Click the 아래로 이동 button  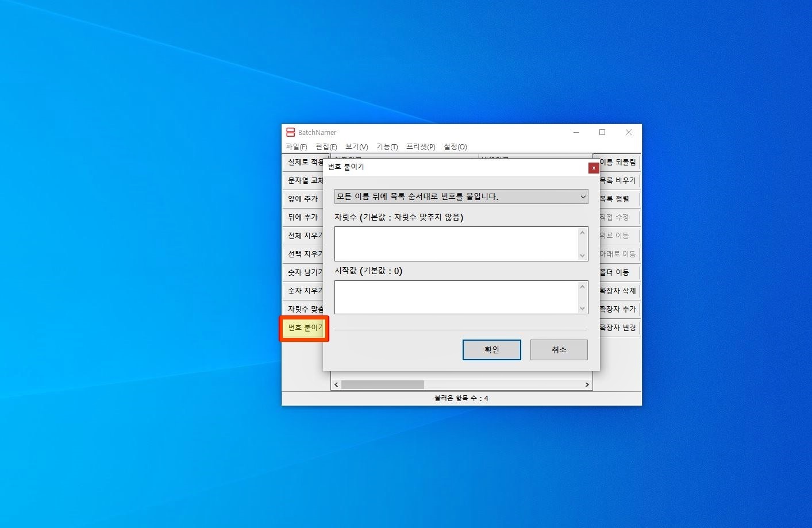point(619,254)
